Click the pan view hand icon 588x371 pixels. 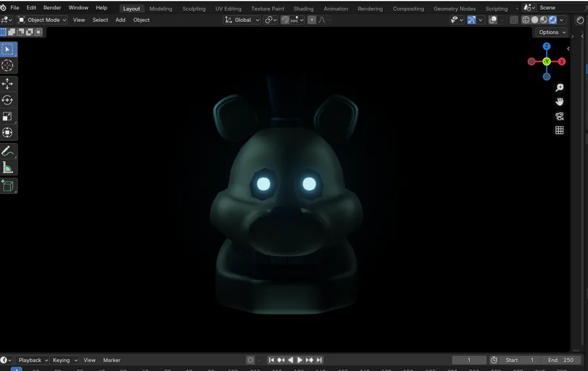click(559, 101)
